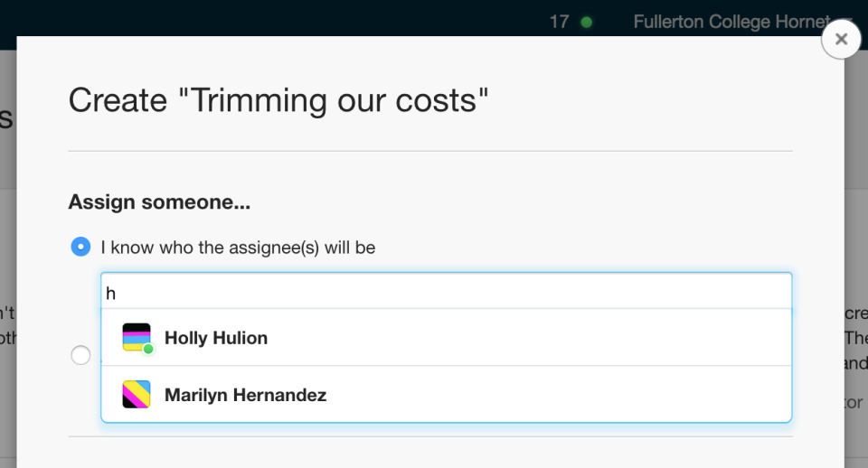
Task: Choose Holly Hulion from the suggestions
Action: tap(446, 337)
